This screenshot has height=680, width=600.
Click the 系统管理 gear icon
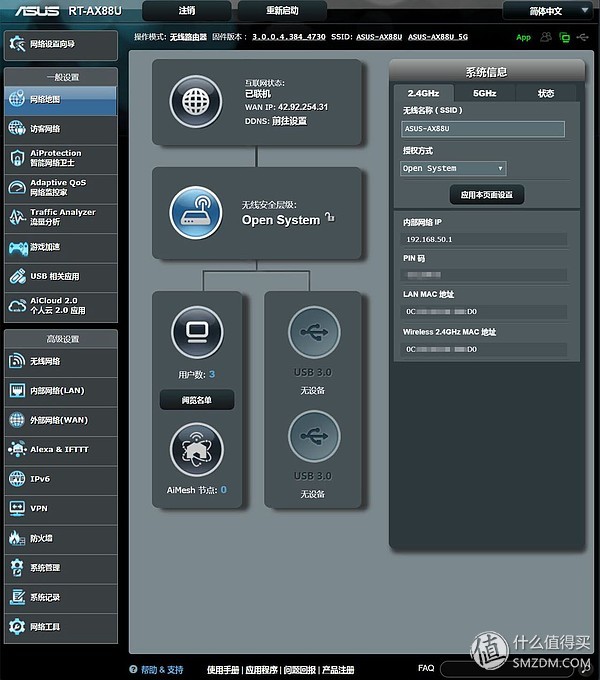click(17, 568)
